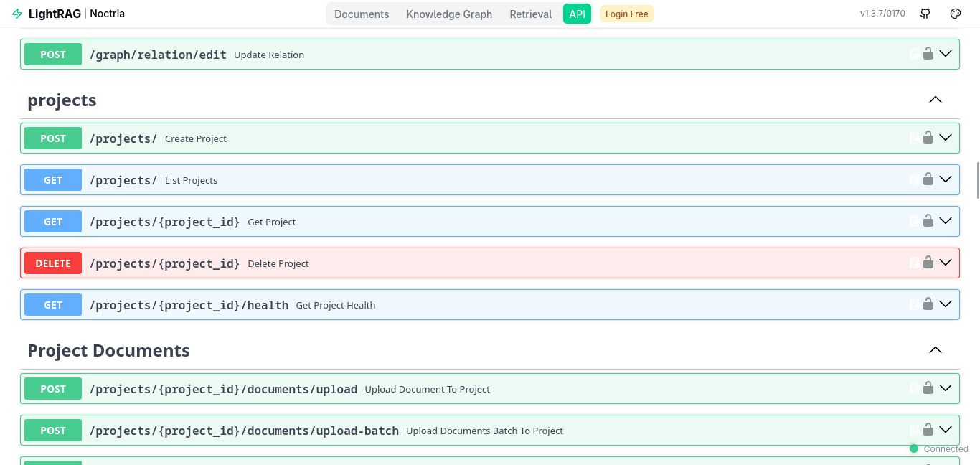Click the lock icon on Delete Project row

tap(928, 263)
